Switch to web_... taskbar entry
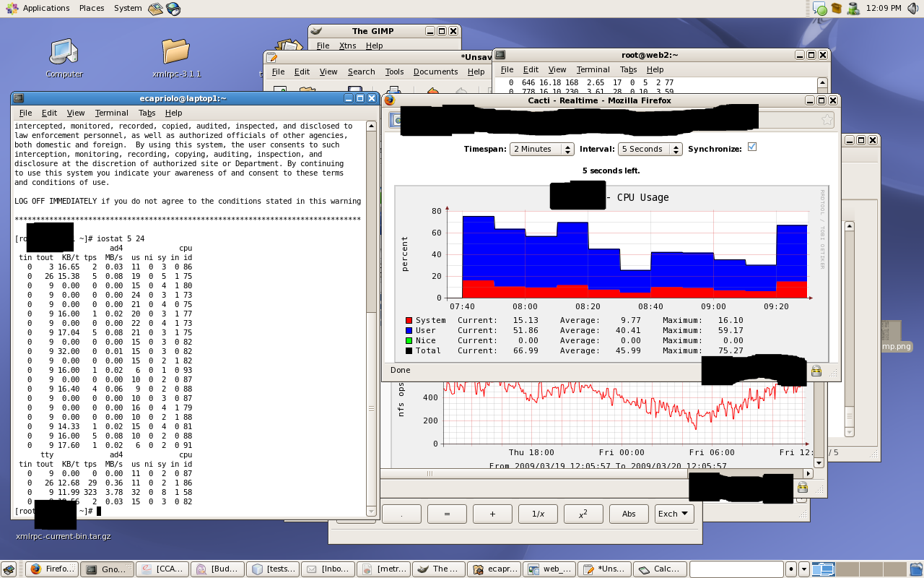The height and width of the screenshot is (578, 924). point(549,569)
